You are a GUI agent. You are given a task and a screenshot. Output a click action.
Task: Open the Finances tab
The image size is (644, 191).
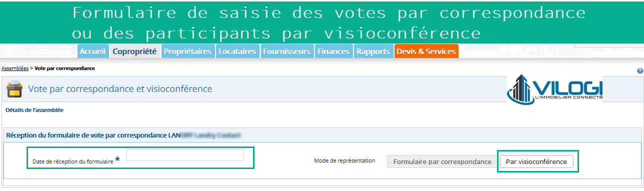[x=333, y=51]
